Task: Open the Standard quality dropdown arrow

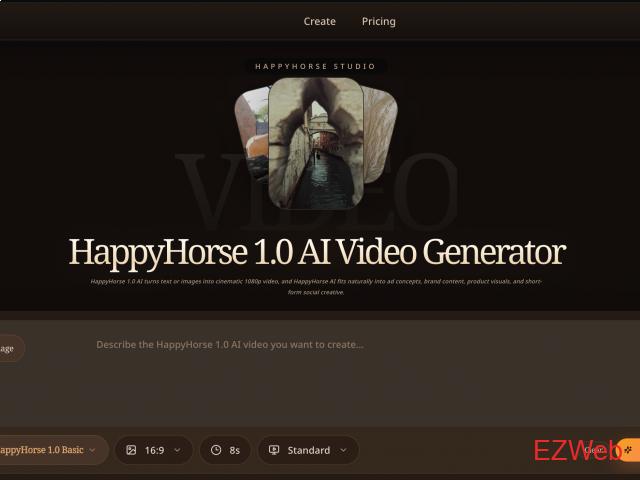Action: point(343,450)
